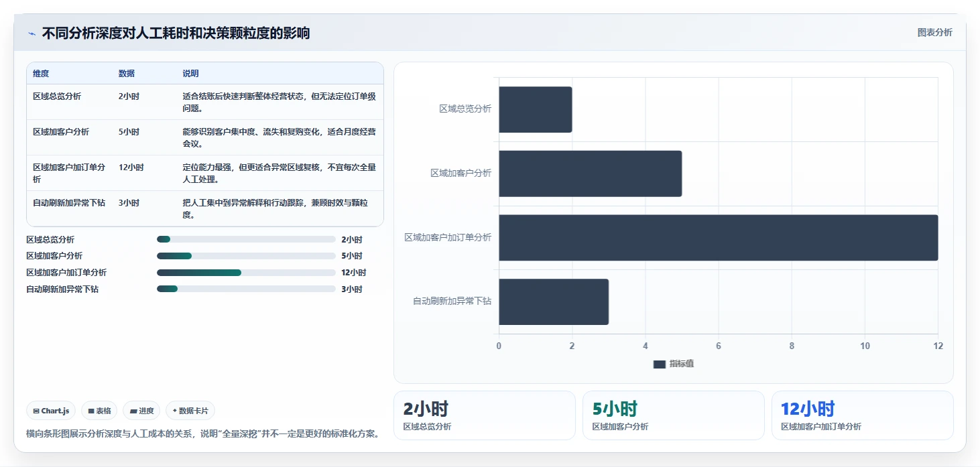Click the description starting 定位能力最强
The height and width of the screenshot is (467, 980).
(280, 173)
